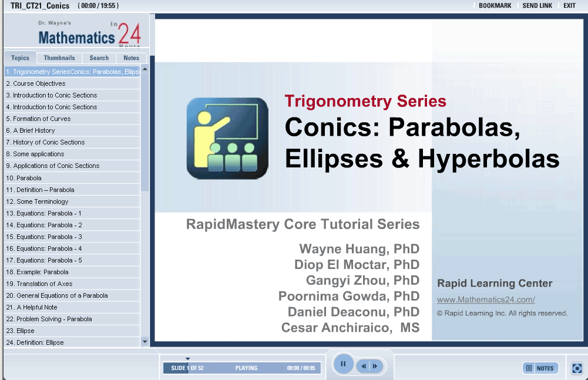Image resolution: width=588 pixels, height=380 pixels.
Task: Advance to next slide arrow
Action: [x=375, y=366]
